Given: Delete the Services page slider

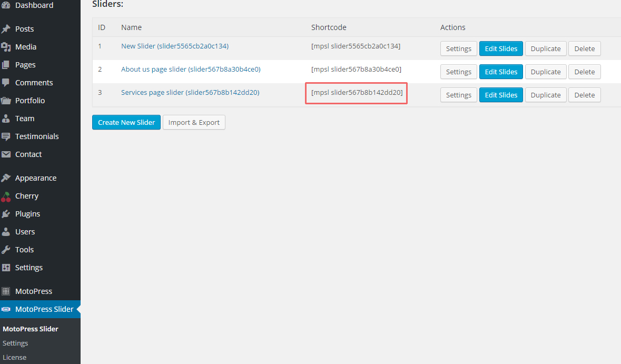Looking at the screenshot, I should click(x=585, y=95).
